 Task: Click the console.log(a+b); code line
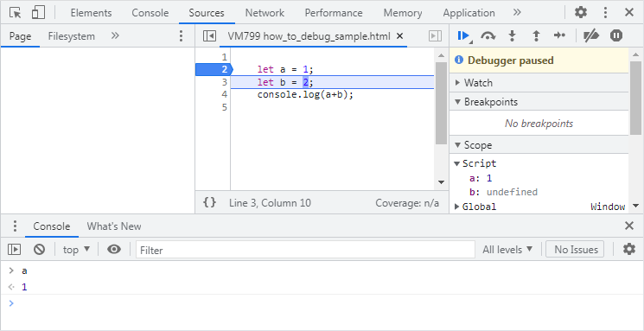[305, 94]
